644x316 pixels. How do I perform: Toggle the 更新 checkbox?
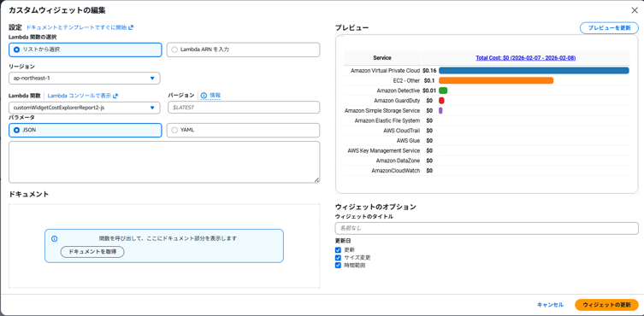coord(338,249)
